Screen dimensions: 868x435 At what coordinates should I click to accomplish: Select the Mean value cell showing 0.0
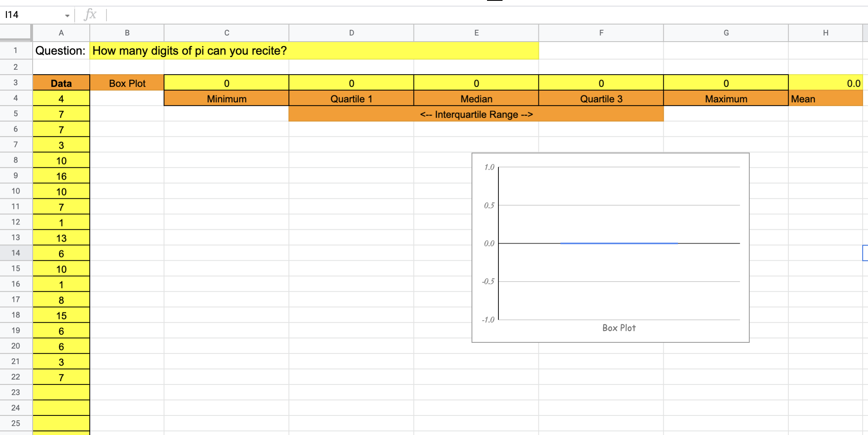(825, 83)
